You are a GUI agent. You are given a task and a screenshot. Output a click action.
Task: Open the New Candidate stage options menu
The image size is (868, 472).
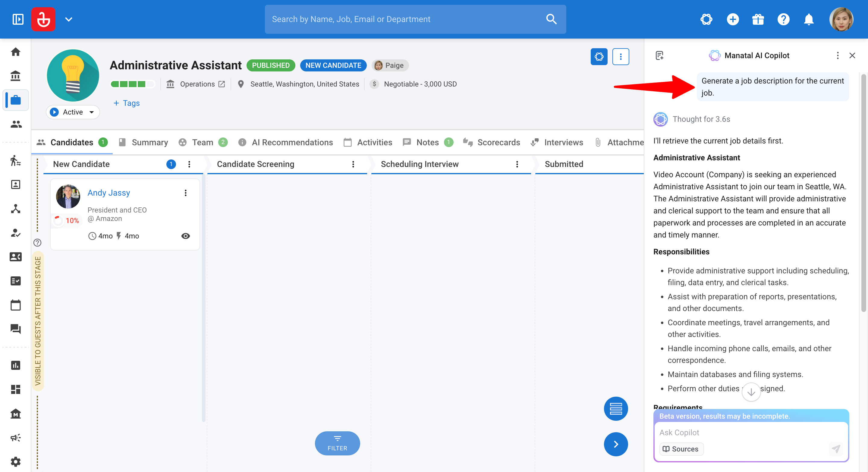pyautogui.click(x=189, y=164)
